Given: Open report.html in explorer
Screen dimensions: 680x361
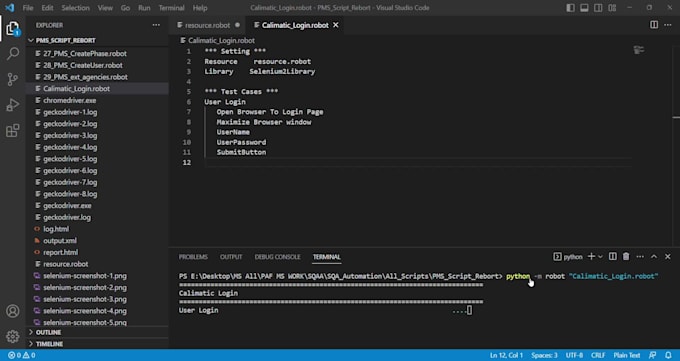Looking at the screenshot, I should point(97,252).
